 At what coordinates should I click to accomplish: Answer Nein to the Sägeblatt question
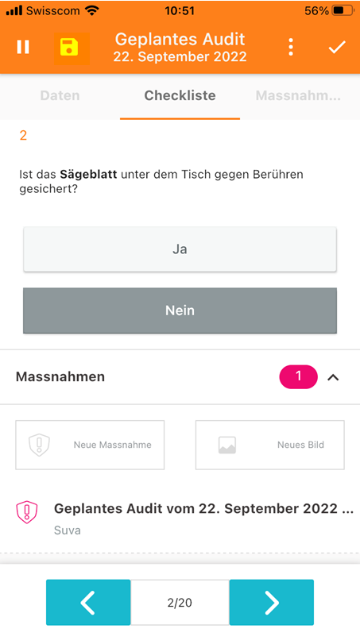point(180,310)
